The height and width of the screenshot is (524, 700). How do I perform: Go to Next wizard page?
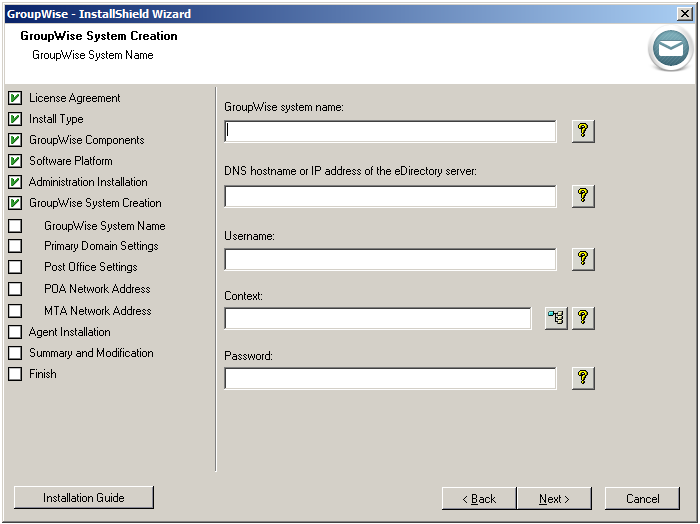554,499
